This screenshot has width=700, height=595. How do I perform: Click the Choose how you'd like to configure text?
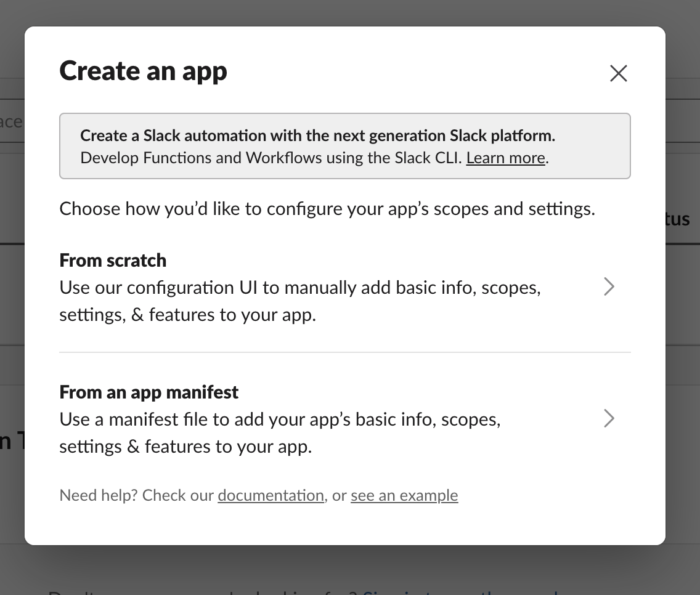click(x=327, y=209)
